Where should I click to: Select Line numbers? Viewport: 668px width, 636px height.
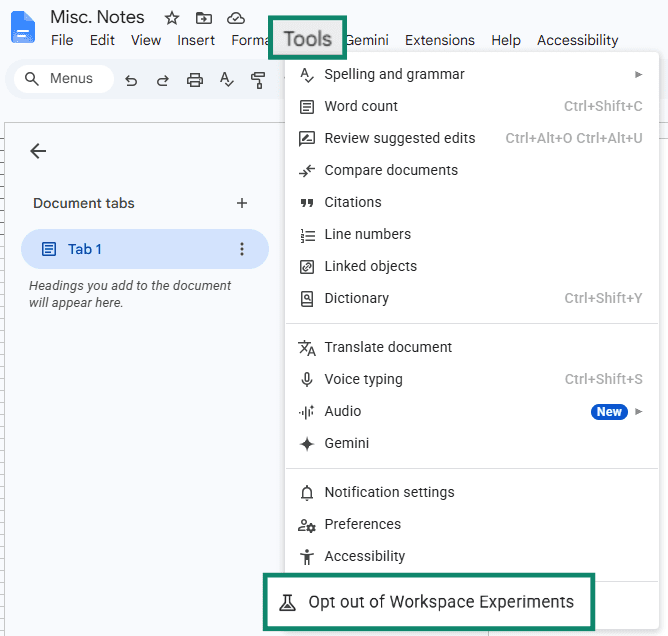tap(472, 234)
